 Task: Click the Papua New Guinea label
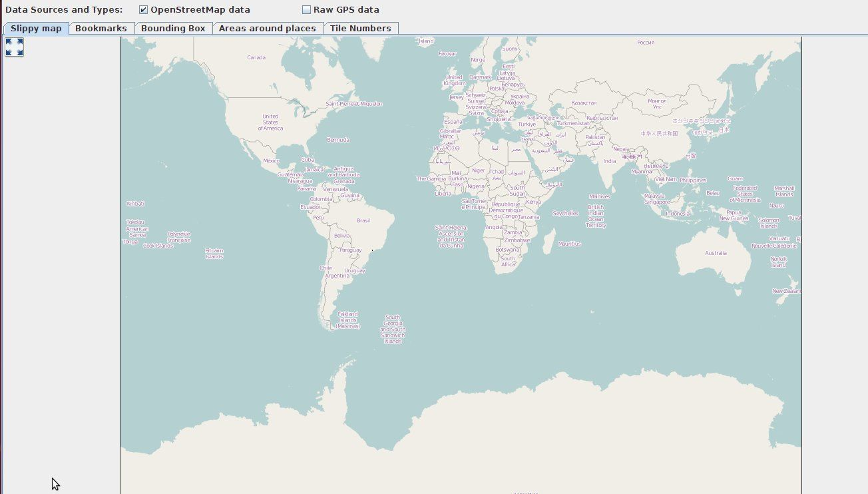click(x=734, y=215)
